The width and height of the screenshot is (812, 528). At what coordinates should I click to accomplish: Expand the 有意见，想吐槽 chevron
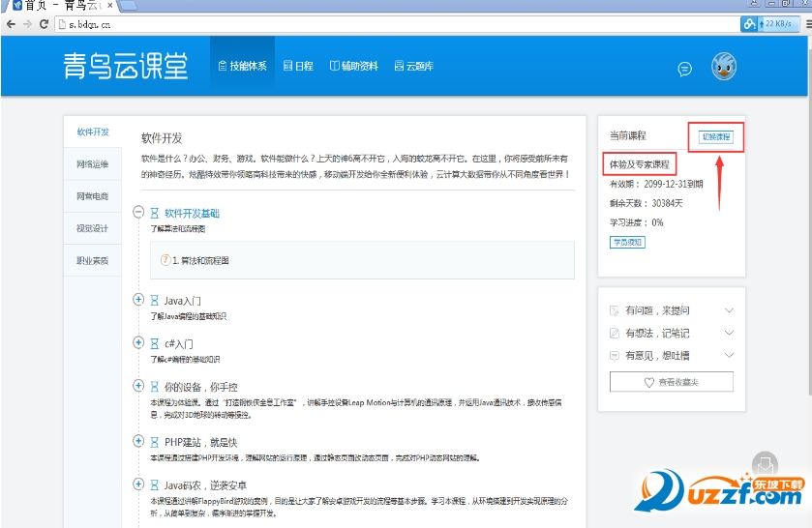click(x=729, y=356)
